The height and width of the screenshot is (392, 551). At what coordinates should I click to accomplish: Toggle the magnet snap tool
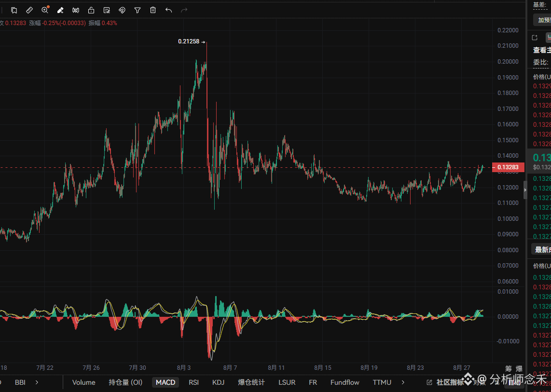click(x=122, y=10)
